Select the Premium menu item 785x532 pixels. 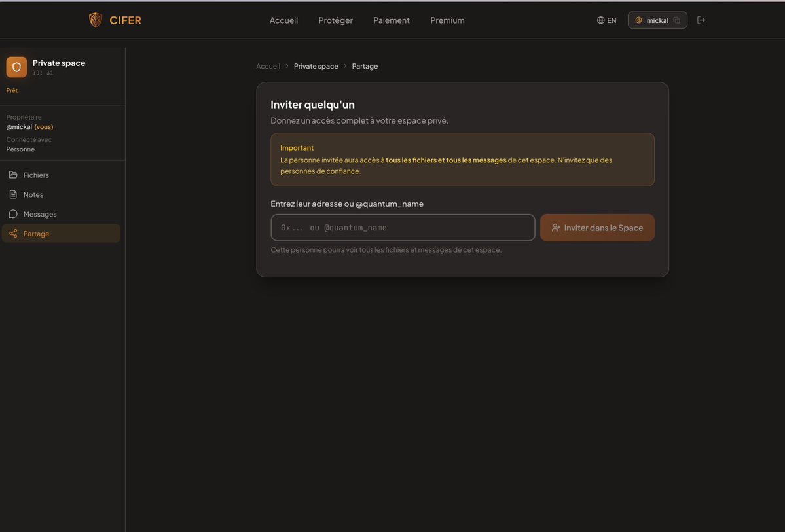447,20
